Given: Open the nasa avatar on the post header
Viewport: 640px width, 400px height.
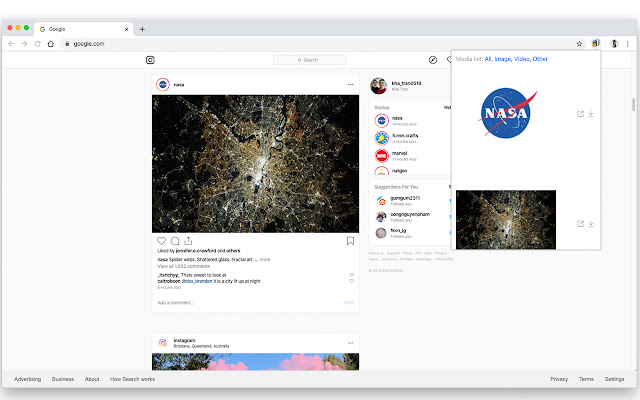Looking at the screenshot, I should 163,84.
